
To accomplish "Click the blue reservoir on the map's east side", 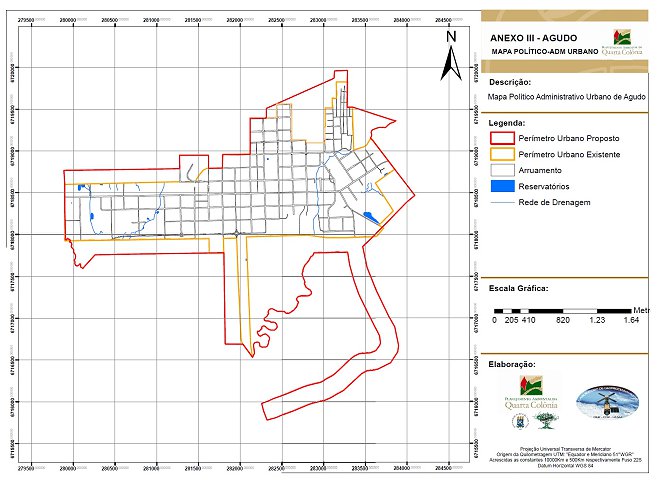I will click(x=370, y=217).
